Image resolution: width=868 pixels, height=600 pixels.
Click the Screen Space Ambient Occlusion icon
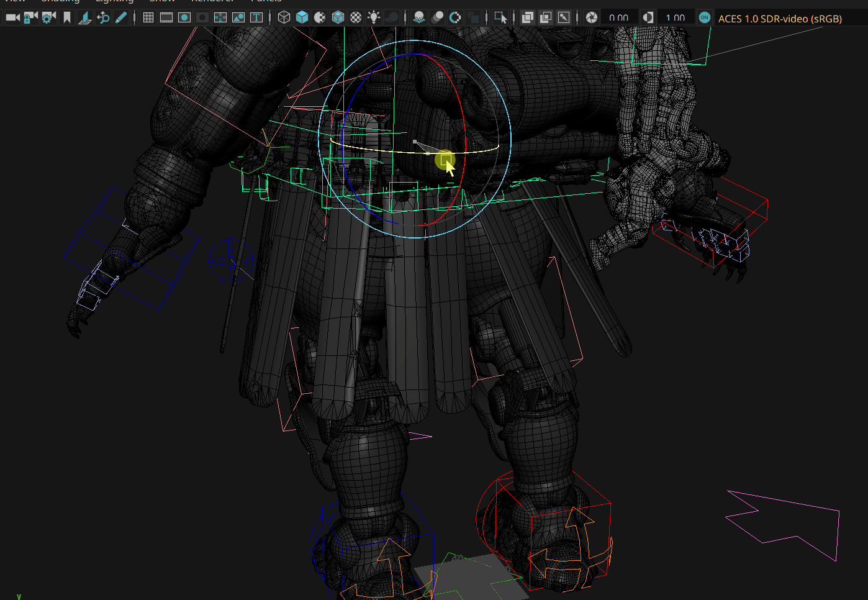tap(419, 17)
